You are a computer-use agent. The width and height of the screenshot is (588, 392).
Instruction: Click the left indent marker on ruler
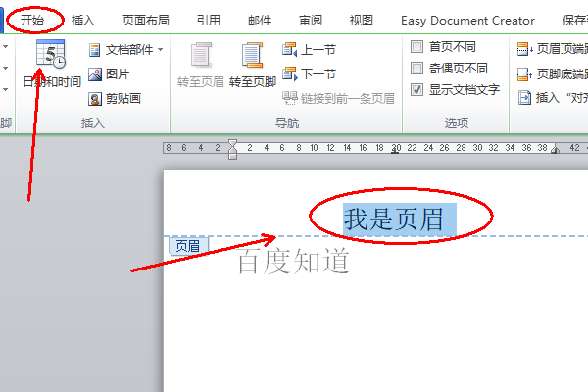[232, 153]
